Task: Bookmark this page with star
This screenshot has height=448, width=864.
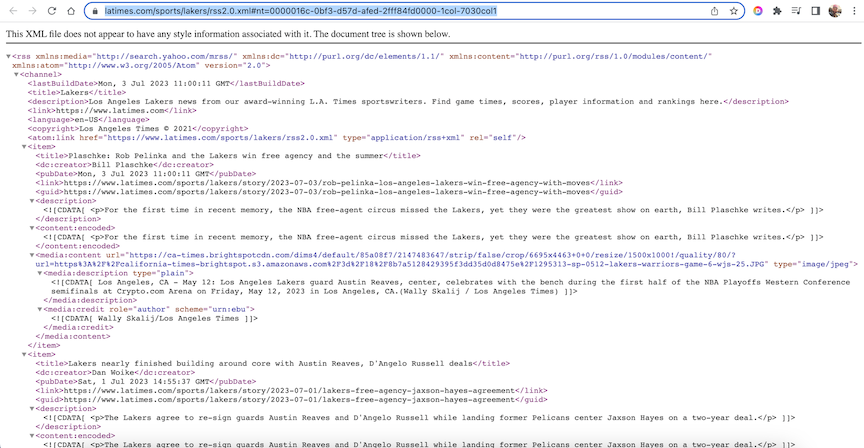Action: (733, 11)
